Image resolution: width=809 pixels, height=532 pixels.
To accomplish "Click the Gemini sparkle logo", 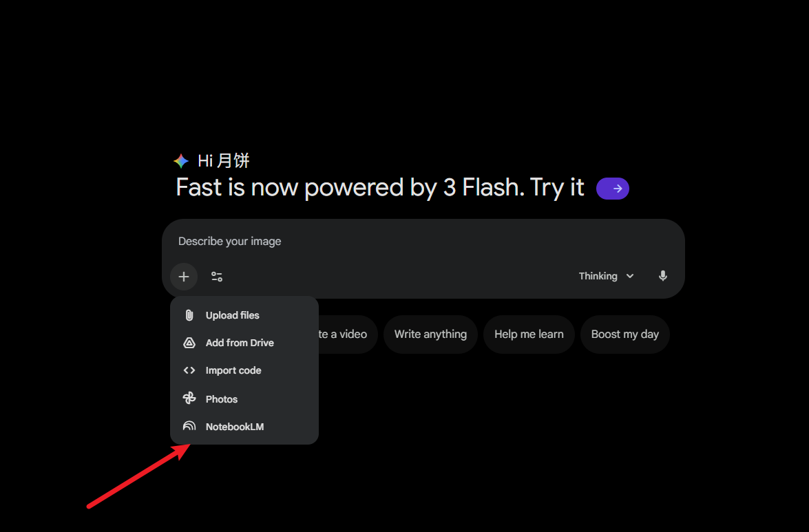I will tap(181, 161).
